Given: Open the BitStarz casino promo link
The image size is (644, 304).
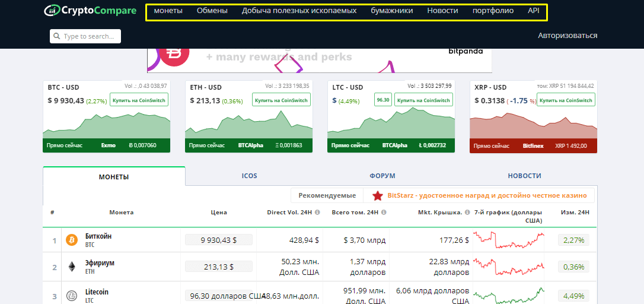Looking at the screenshot, I should click(487, 195).
